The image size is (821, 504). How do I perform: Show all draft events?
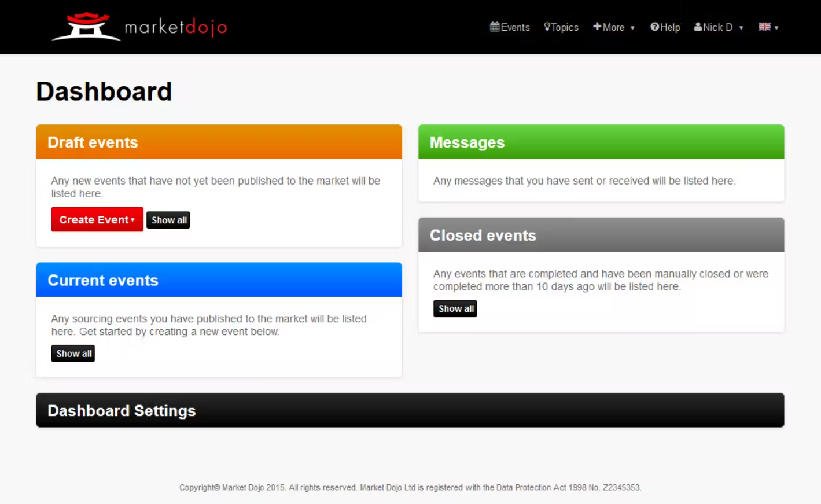(168, 220)
